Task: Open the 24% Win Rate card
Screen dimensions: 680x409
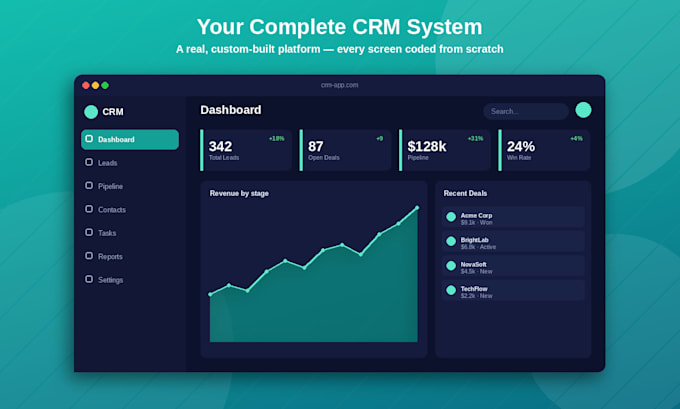Action: pos(544,150)
